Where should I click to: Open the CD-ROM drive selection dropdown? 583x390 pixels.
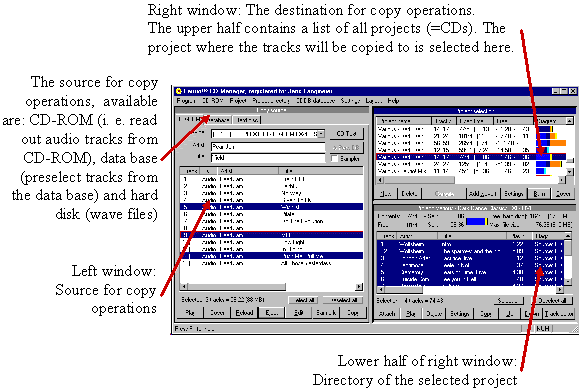[x=321, y=134]
